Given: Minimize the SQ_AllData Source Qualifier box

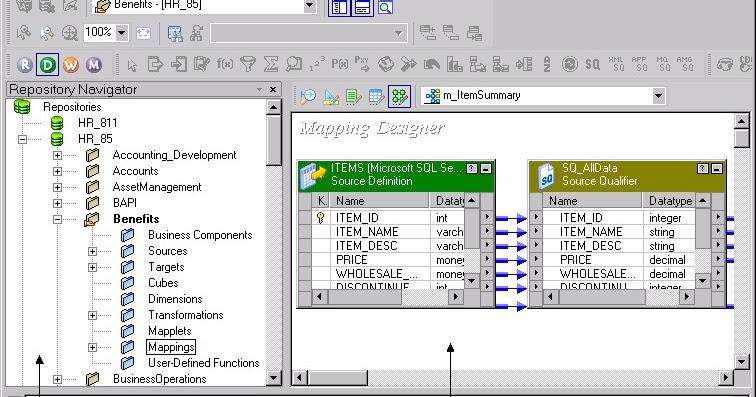Looking at the screenshot, I should click(x=716, y=168).
